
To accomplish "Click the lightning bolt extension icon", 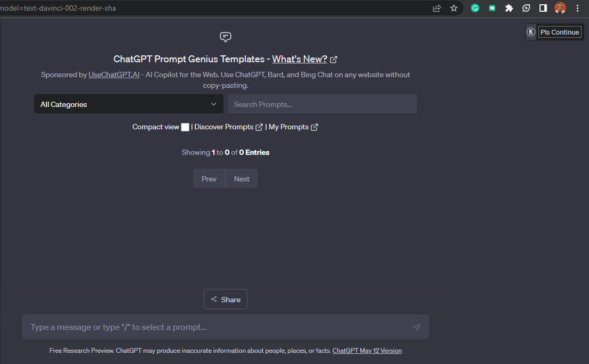I will coord(526,8).
